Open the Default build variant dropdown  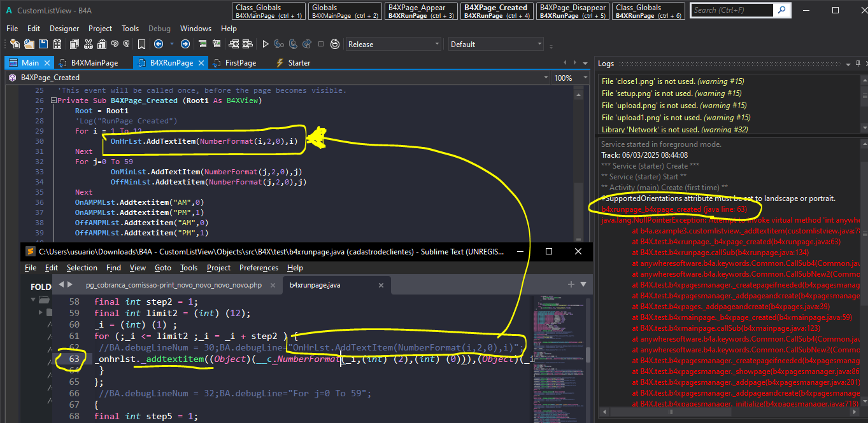[495, 44]
